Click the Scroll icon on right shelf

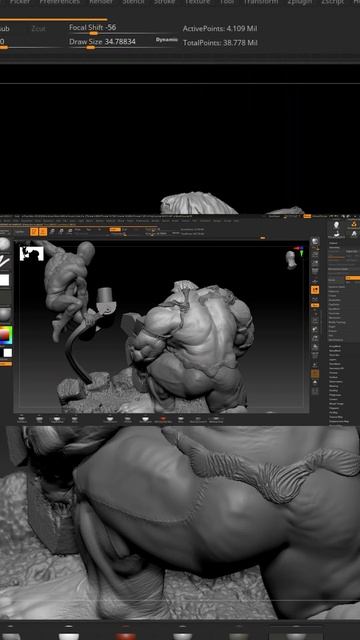coord(315,255)
